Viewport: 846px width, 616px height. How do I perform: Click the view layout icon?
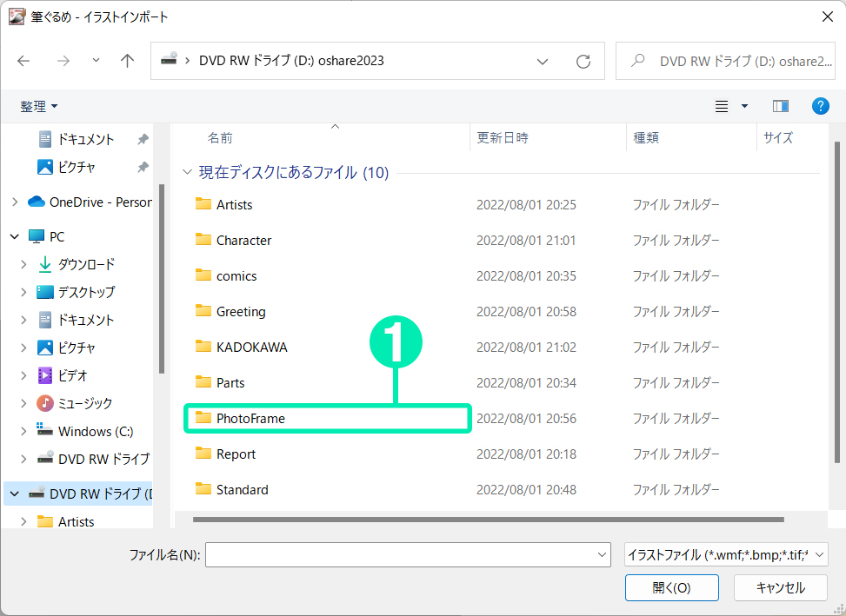(722, 106)
